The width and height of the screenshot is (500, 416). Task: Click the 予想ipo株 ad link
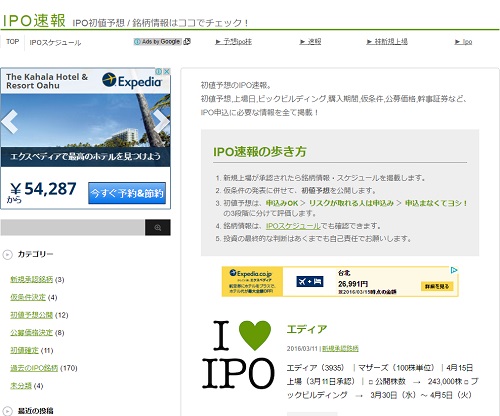point(234,42)
